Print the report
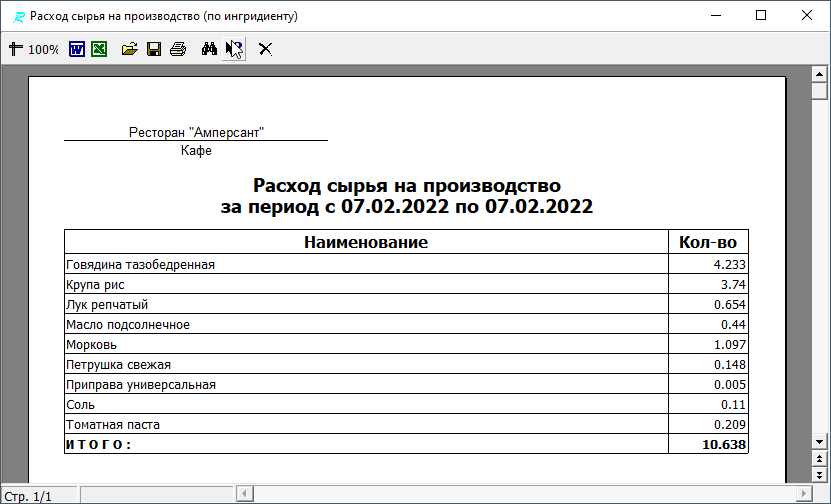831x504 pixels. click(x=178, y=49)
